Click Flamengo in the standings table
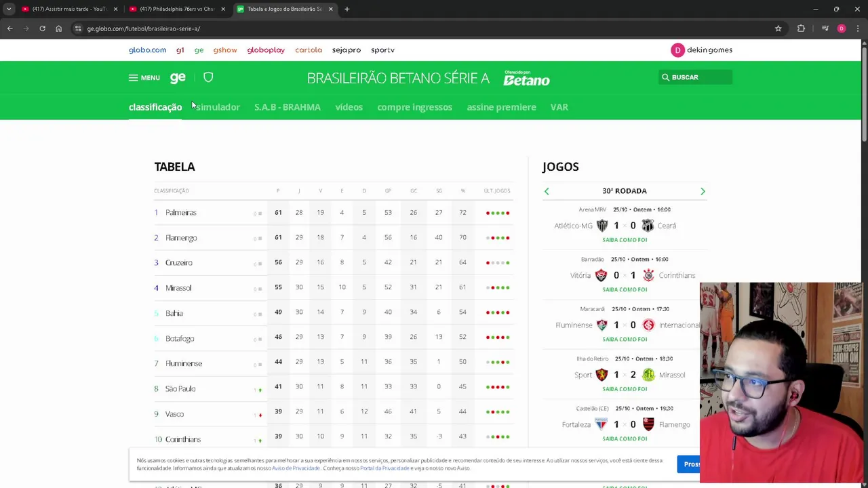 click(x=181, y=238)
